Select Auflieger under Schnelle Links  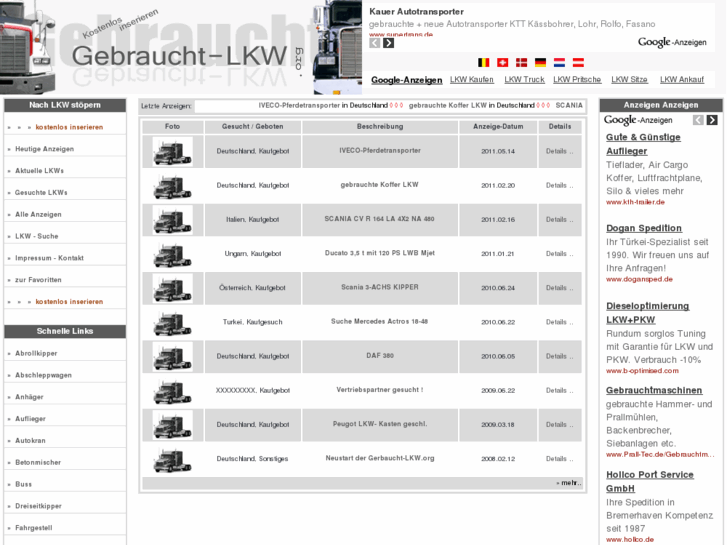tap(31, 419)
